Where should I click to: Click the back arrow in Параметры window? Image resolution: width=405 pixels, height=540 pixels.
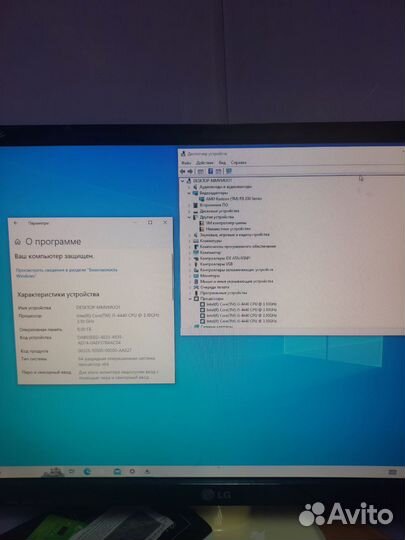15,223
